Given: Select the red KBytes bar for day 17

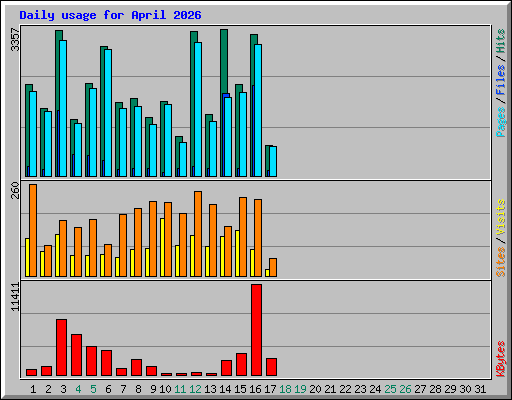Looking at the screenshot, I should (x=271, y=367).
